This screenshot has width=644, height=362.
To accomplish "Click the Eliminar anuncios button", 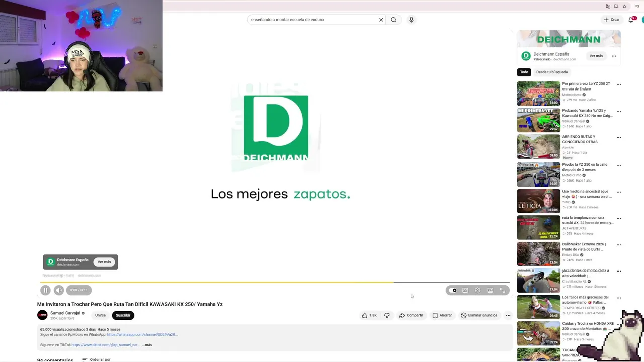I will coord(479,315).
